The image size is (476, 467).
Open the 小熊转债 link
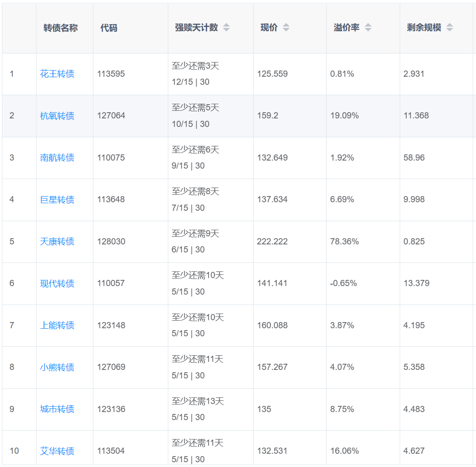tap(57, 367)
